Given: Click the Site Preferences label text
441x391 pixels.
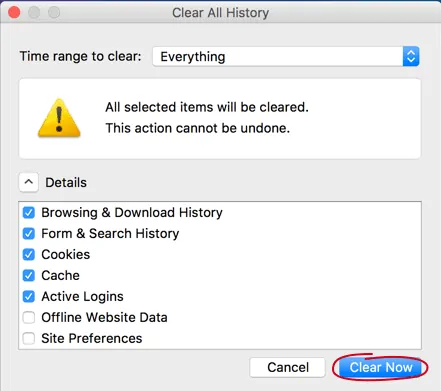Looking at the screenshot, I should [92, 338].
